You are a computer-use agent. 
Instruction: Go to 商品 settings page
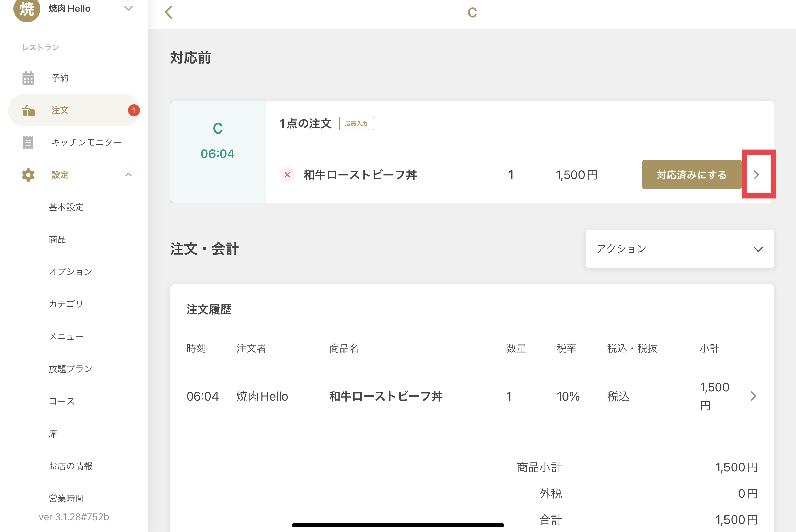(57, 240)
